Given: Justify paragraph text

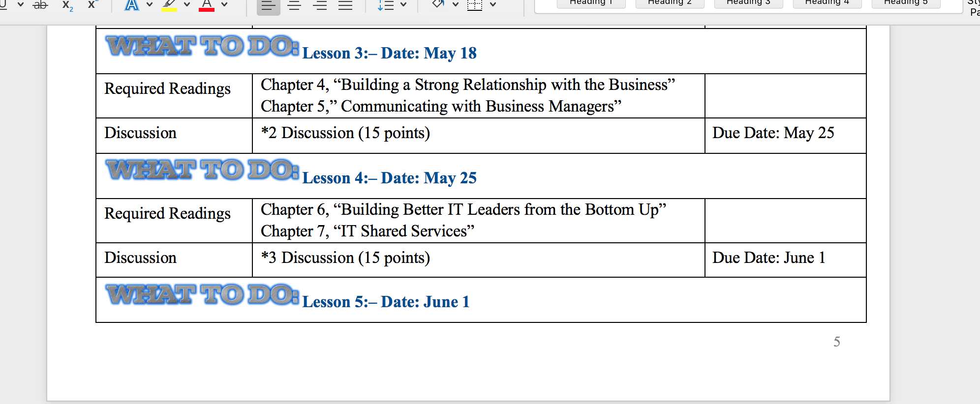Looking at the screenshot, I should (345, 5).
